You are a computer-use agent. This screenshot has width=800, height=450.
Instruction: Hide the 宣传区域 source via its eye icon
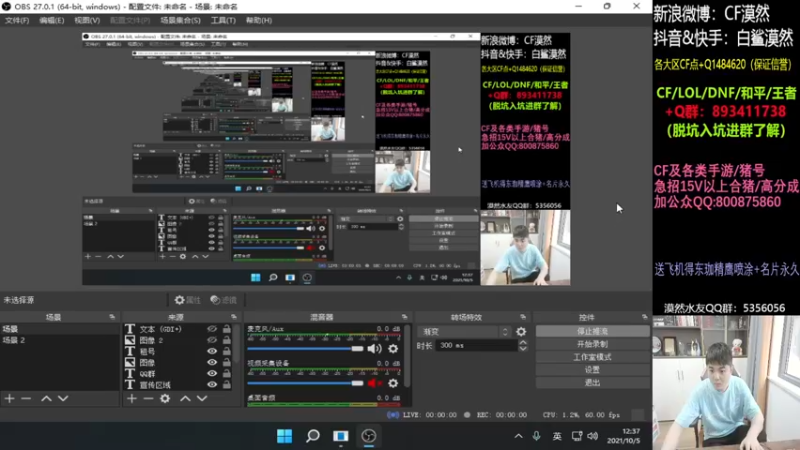click(212, 385)
